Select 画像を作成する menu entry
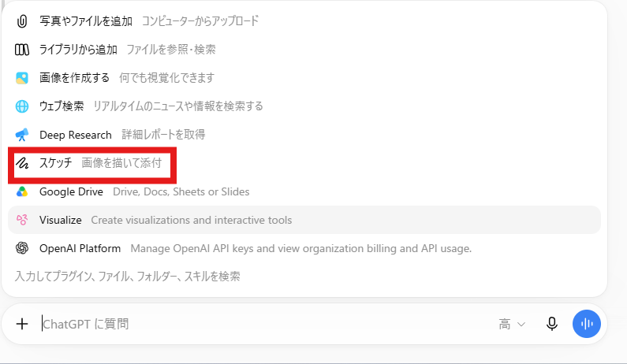The width and height of the screenshot is (627, 364). pyautogui.click(x=304, y=78)
